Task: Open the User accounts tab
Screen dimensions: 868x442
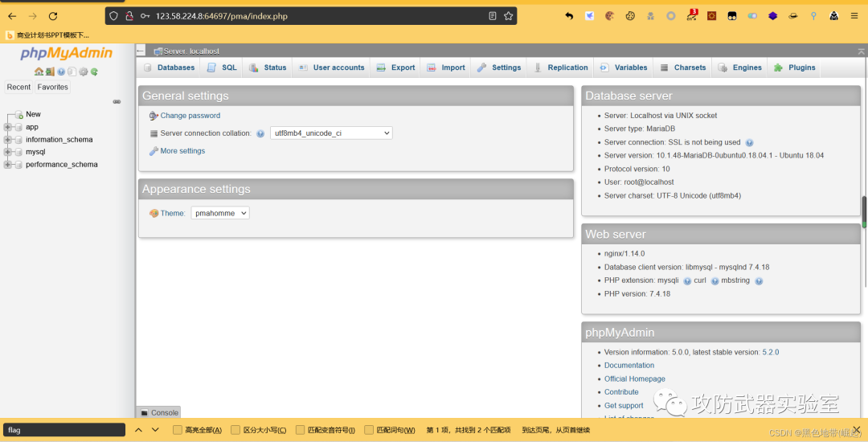Action: coord(332,68)
